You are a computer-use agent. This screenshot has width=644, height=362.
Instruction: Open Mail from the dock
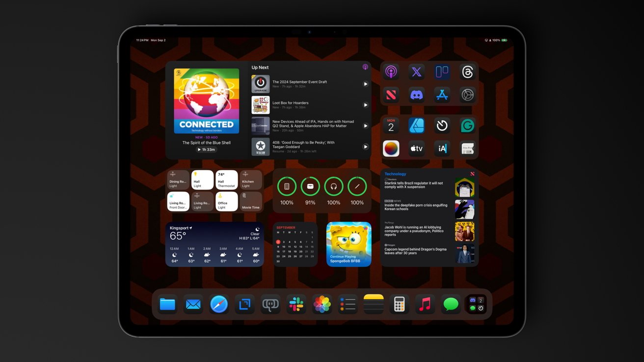tap(193, 305)
